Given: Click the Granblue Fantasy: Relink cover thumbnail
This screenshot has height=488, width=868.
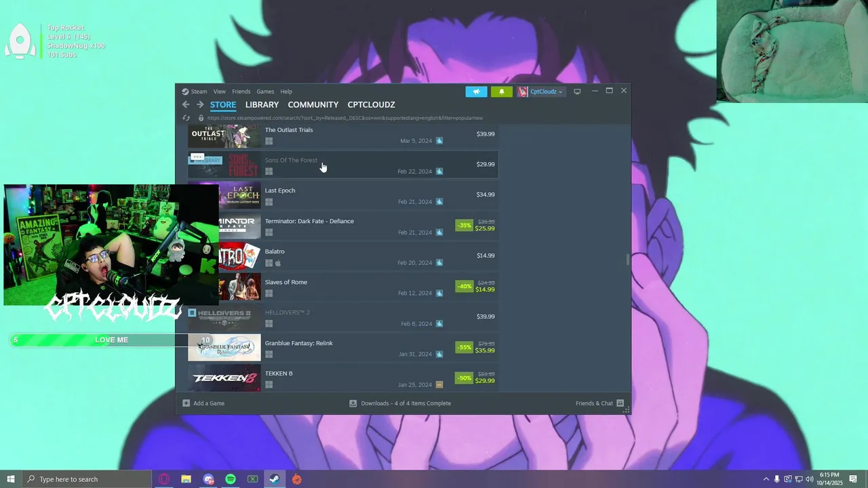Looking at the screenshot, I should (224, 347).
